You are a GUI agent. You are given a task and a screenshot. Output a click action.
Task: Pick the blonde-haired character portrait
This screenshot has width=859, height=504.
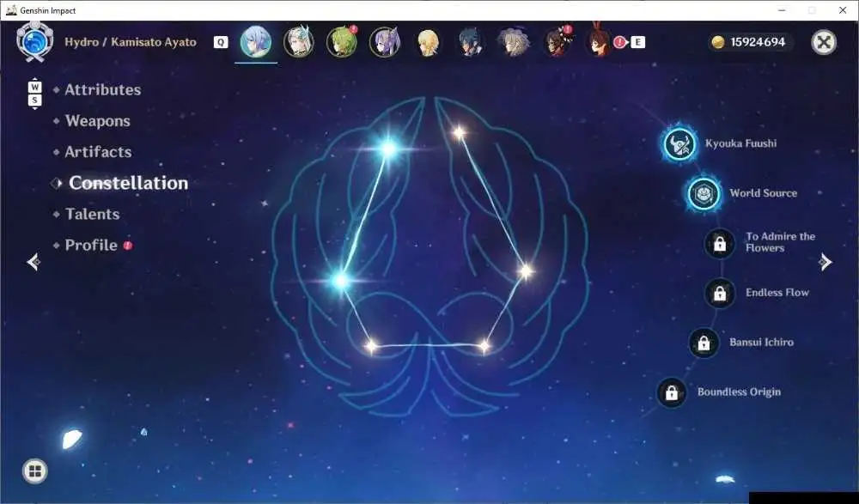point(428,42)
